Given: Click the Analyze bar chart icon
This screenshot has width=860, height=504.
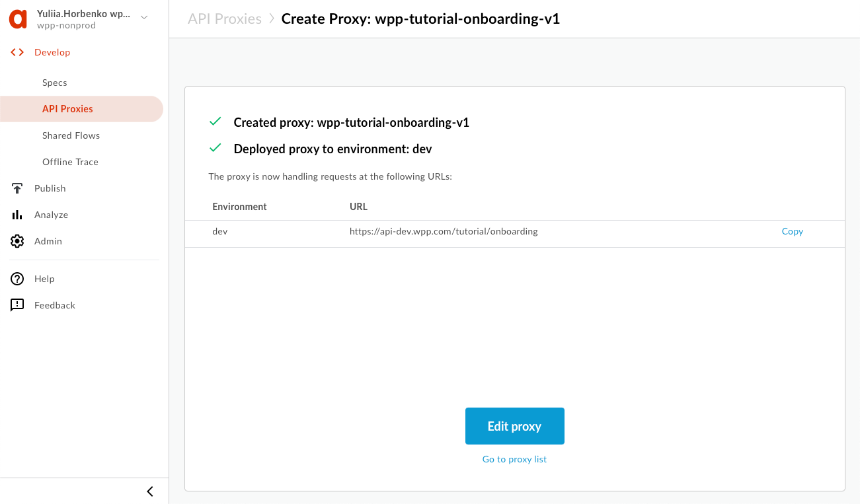Looking at the screenshot, I should click(17, 215).
